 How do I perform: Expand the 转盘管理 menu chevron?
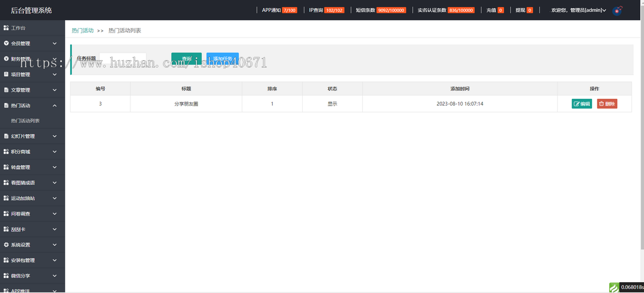(x=55, y=167)
